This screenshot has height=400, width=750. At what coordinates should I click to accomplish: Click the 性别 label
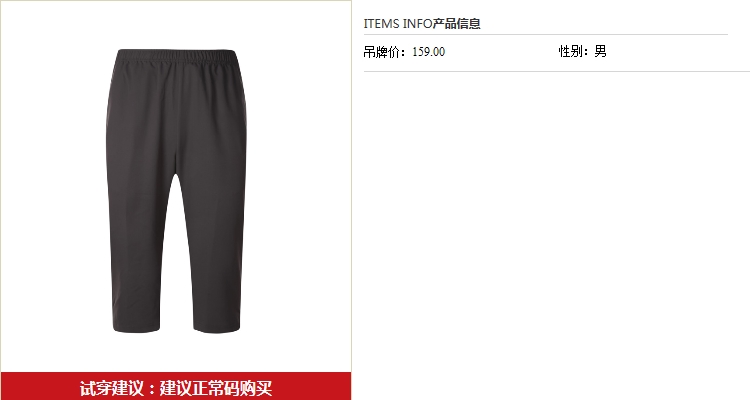571,51
